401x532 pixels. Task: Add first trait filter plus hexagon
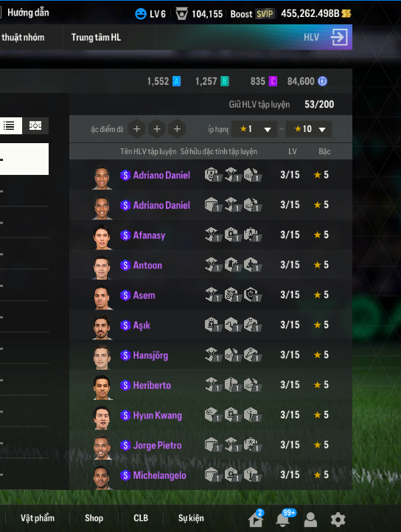pyautogui.click(x=136, y=129)
